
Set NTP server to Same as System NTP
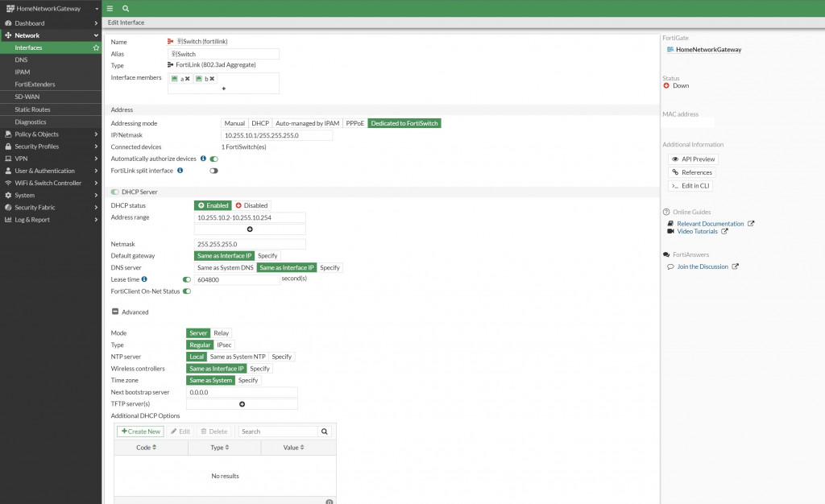point(238,357)
